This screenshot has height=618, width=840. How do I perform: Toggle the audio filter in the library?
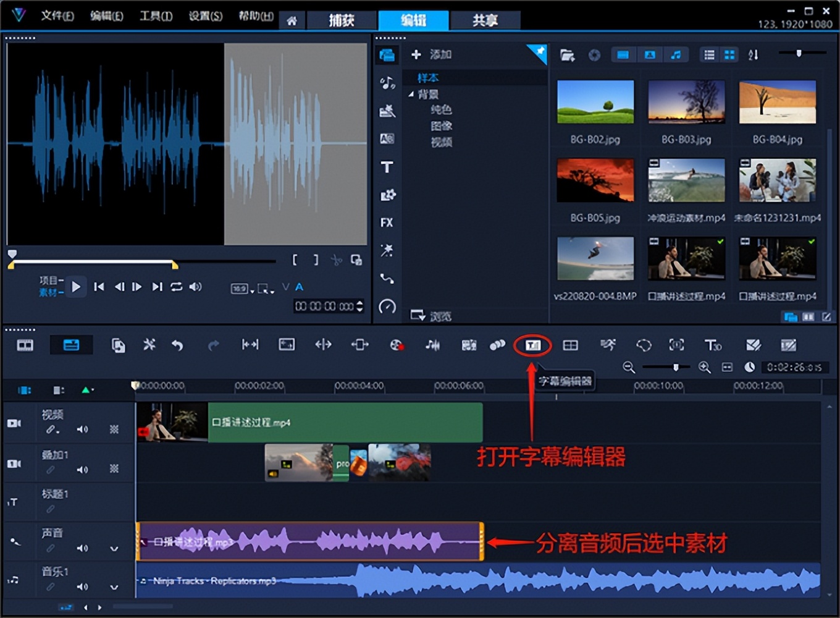click(x=676, y=55)
